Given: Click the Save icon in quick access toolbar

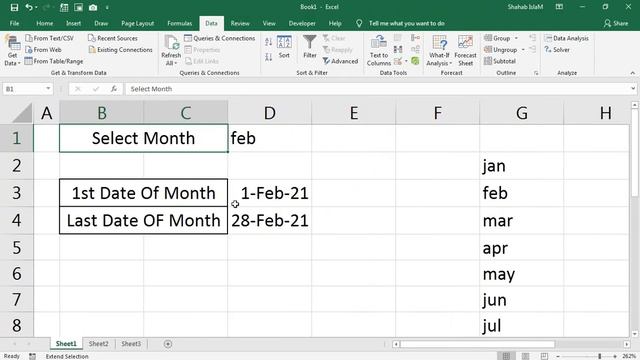Looking at the screenshot, I should click(14, 7).
